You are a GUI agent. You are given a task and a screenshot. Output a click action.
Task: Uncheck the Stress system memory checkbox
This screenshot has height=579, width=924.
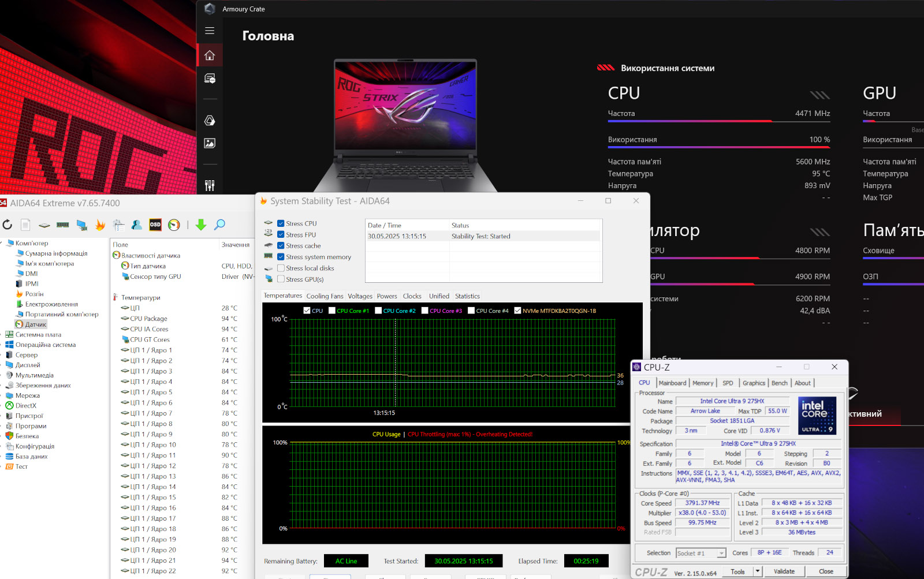click(x=281, y=257)
